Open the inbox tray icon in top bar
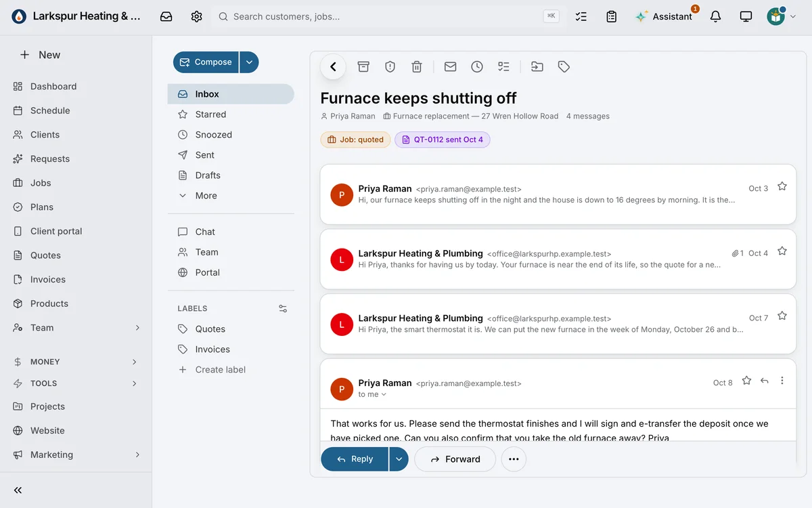Screen dimensions: 812x508 (x=166, y=16)
